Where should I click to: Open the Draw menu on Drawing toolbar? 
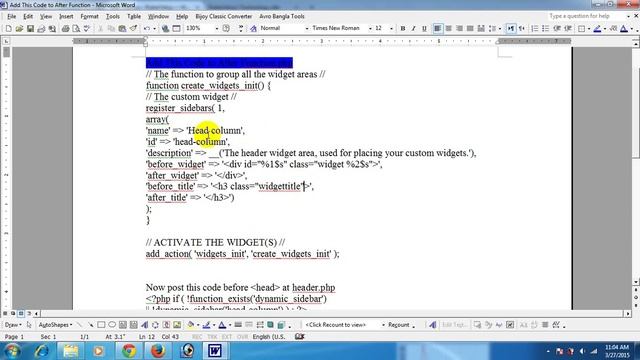tap(13, 325)
